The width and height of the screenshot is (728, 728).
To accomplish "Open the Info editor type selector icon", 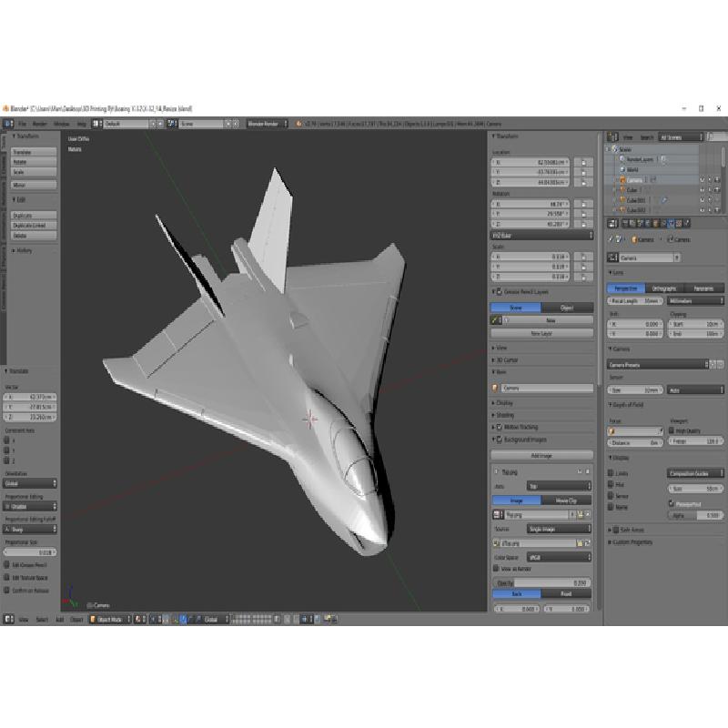I will tap(8, 124).
